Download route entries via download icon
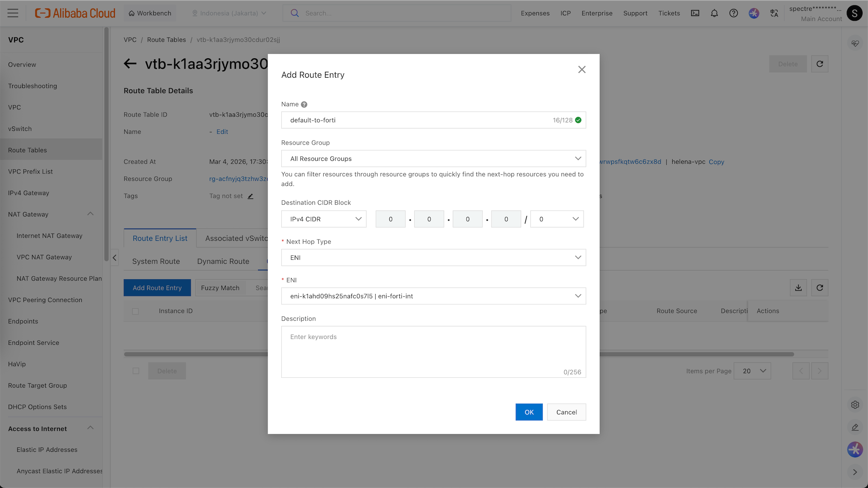Viewport: 868px width, 488px height. [x=798, y=288]
